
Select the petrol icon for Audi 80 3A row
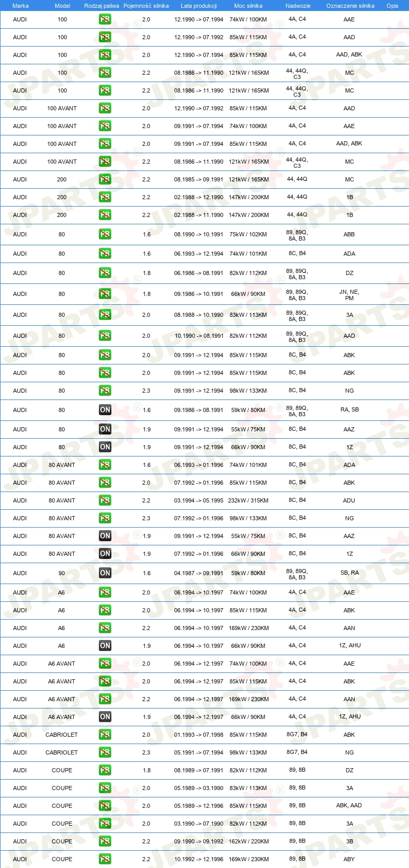105,315
